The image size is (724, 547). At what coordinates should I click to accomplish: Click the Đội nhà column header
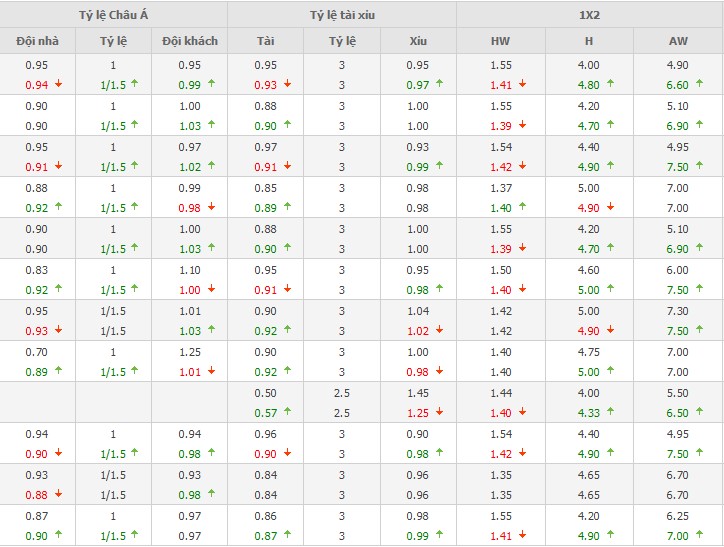[x=38, y=41]
